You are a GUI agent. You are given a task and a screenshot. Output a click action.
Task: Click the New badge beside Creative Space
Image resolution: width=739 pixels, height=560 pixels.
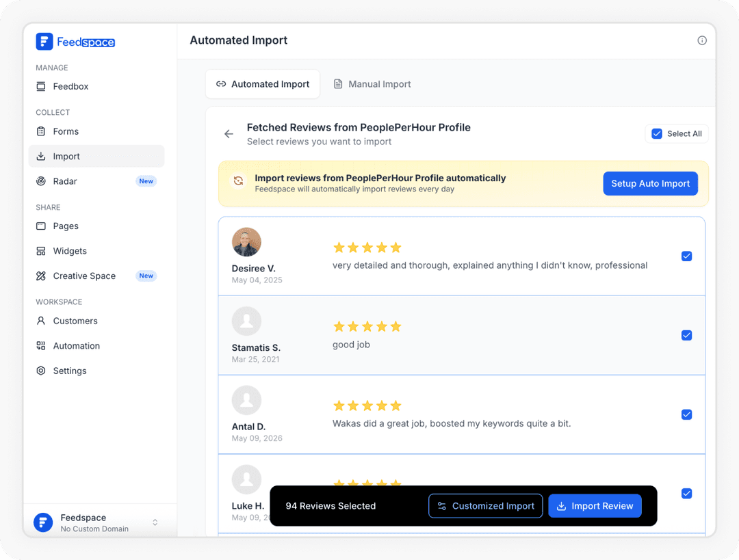pos(146,276)
